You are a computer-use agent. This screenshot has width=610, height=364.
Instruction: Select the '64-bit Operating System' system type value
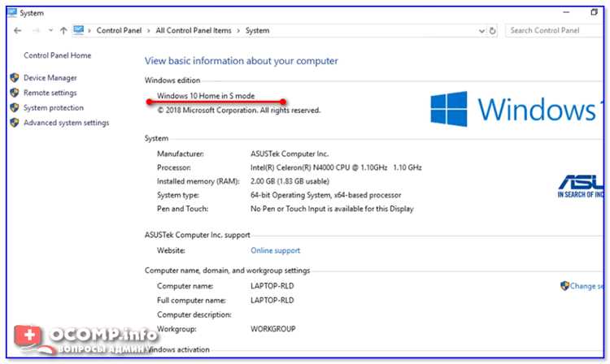point(325,195)
